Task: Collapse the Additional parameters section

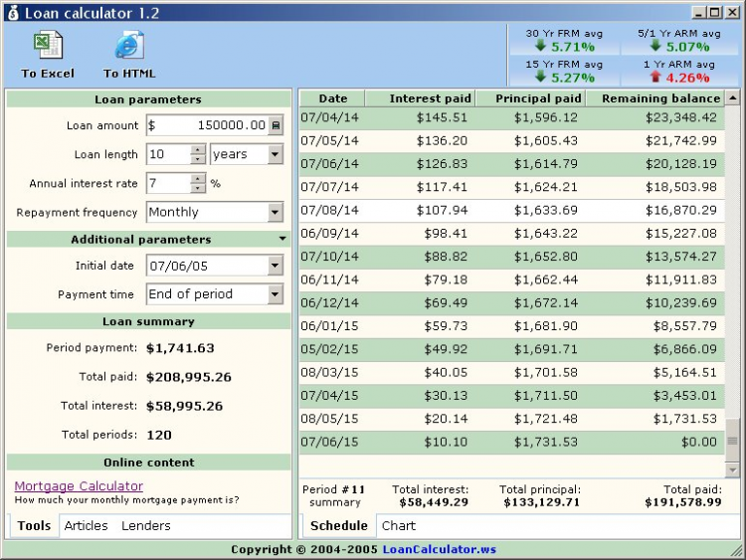Action: tap(282, 240)
